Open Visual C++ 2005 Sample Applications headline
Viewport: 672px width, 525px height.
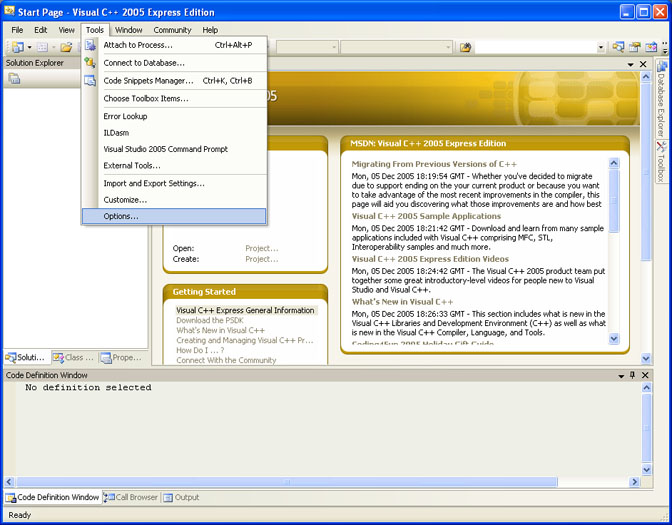pyautogui.click(x=426, y=216)
